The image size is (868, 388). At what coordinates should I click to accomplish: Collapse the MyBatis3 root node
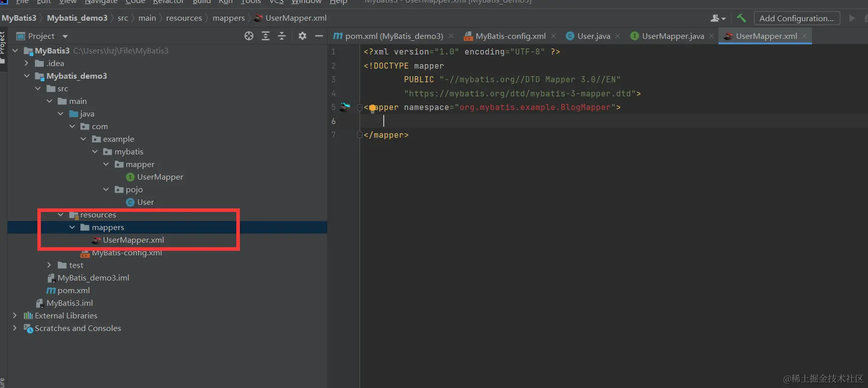[15, 50]
